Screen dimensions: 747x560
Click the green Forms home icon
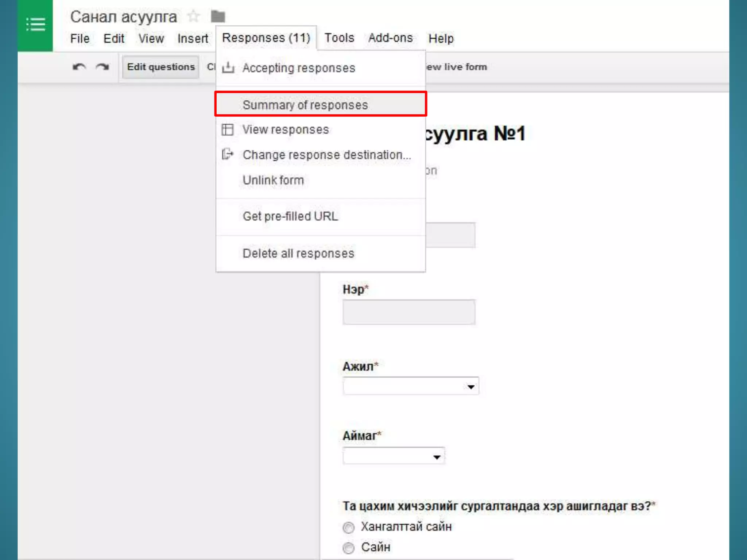click(x=35, y=25)
